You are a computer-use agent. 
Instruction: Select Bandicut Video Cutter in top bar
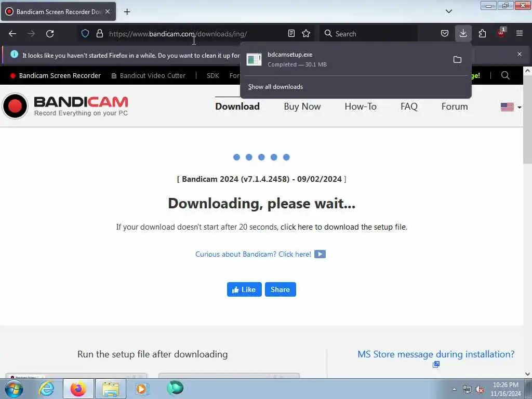click(x=149, y=76)
